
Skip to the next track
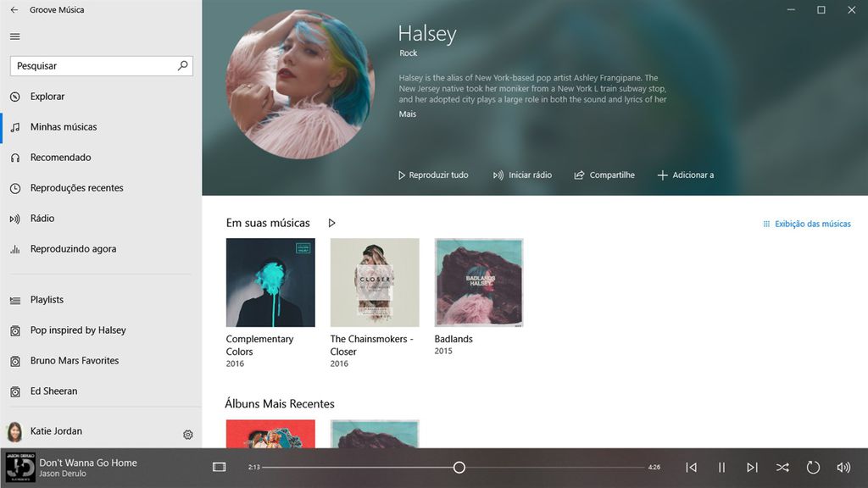752,468
